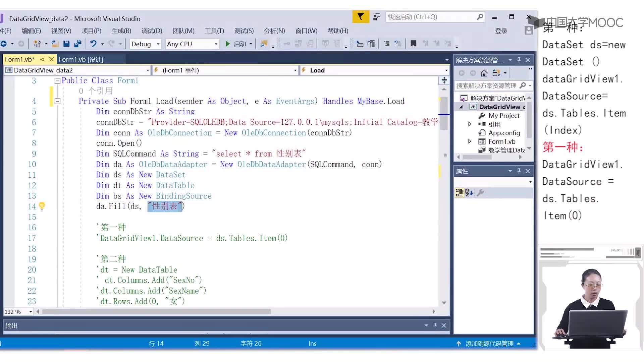Click the Property Pages wrench icon
The height and width of the screenshot is (362, 644).
(x=480, y=192)
